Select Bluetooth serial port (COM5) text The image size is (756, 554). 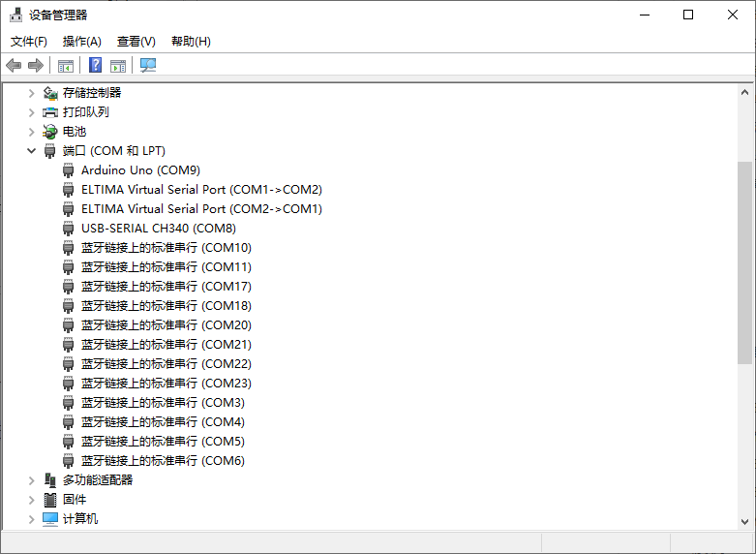pyautogui.click(x=163, y=441)
